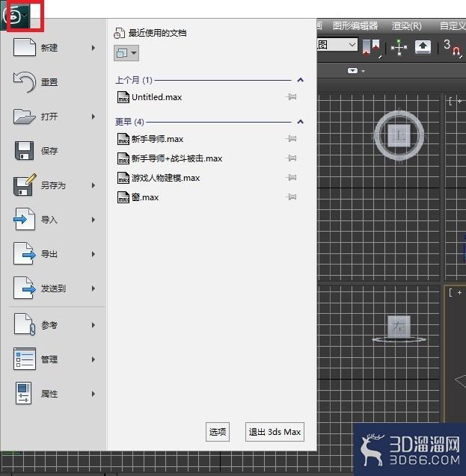466x476 pixels.
Task: Select Export (导出) menu entry
Action: (53, 254)
